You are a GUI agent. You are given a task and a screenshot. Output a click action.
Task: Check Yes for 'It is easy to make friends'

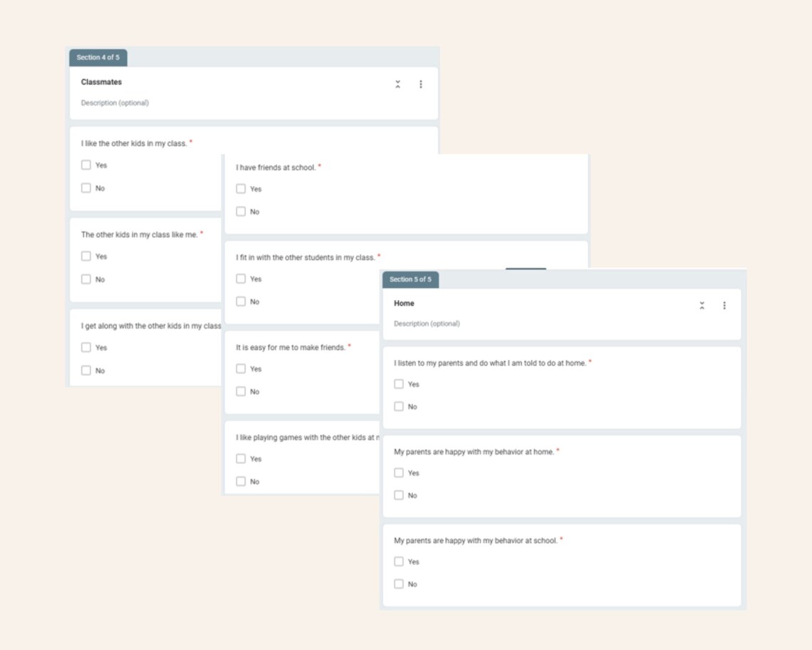(x=241, y=368)
